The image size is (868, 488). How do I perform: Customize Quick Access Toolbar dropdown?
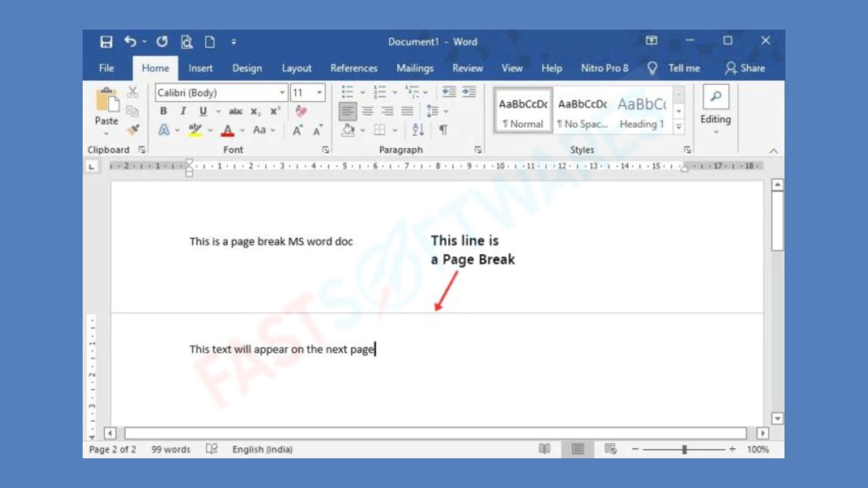[x=234, y=42]
